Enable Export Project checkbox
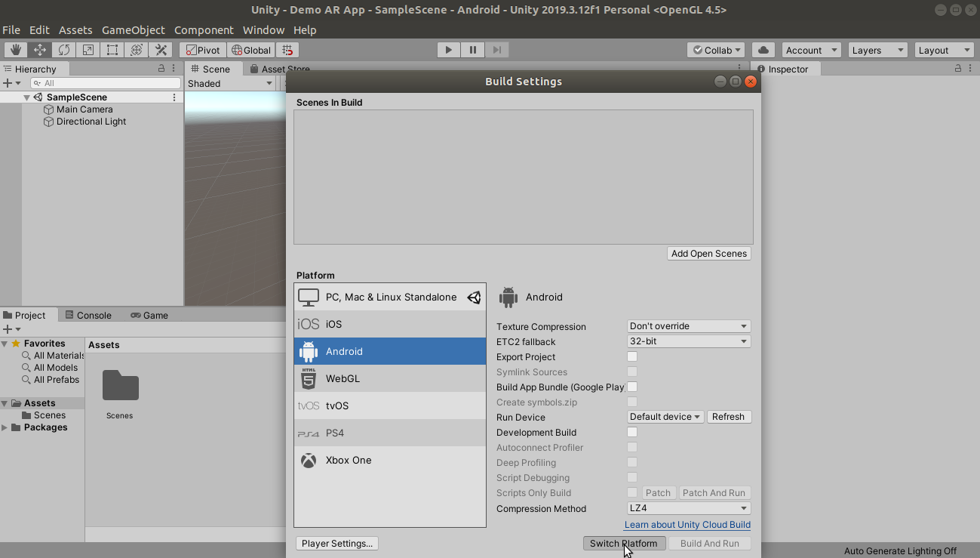Screen dimensions: 980x558 click(632, 356)
